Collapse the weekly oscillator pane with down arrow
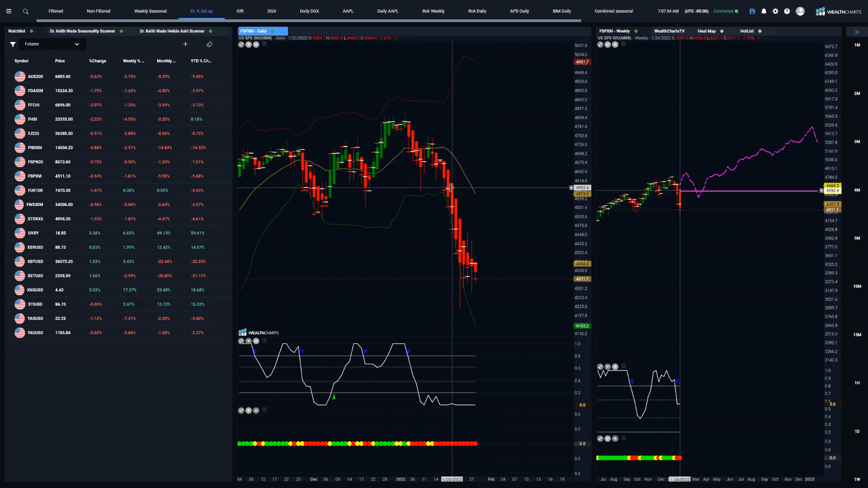This screenshot has width=868, height=488. 608,367
